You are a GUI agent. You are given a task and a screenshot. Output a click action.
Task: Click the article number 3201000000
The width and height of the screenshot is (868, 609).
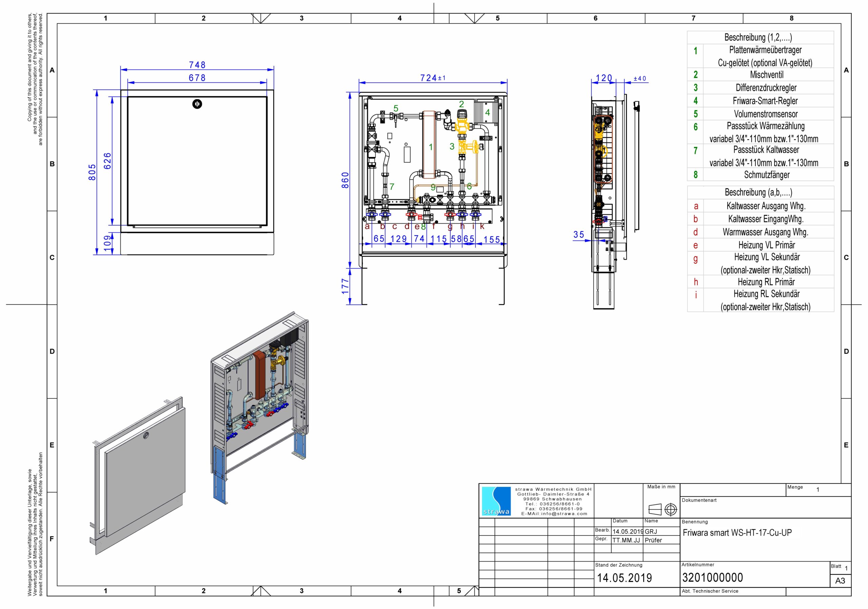(x=713, y=577)
